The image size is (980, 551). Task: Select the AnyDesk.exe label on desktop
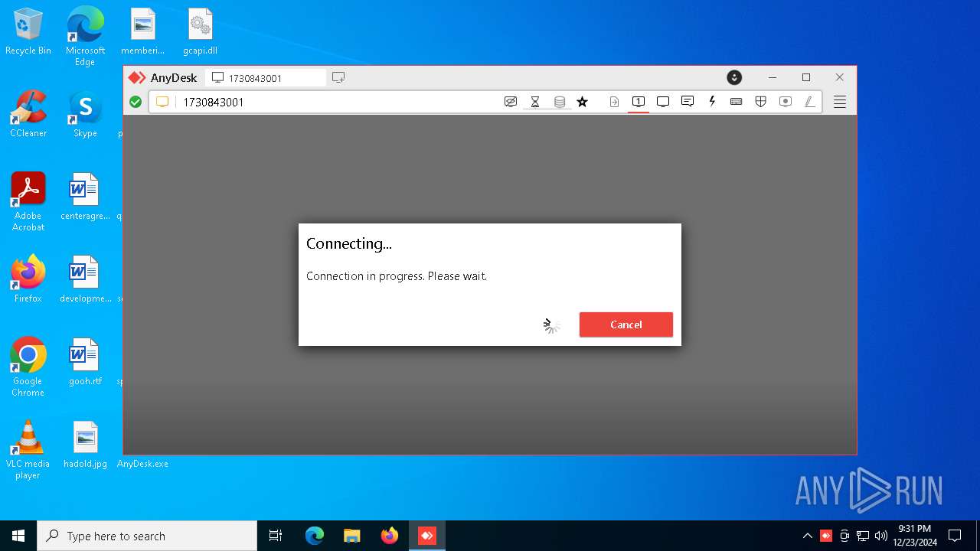pyautogui.click(x=142, y=464)
